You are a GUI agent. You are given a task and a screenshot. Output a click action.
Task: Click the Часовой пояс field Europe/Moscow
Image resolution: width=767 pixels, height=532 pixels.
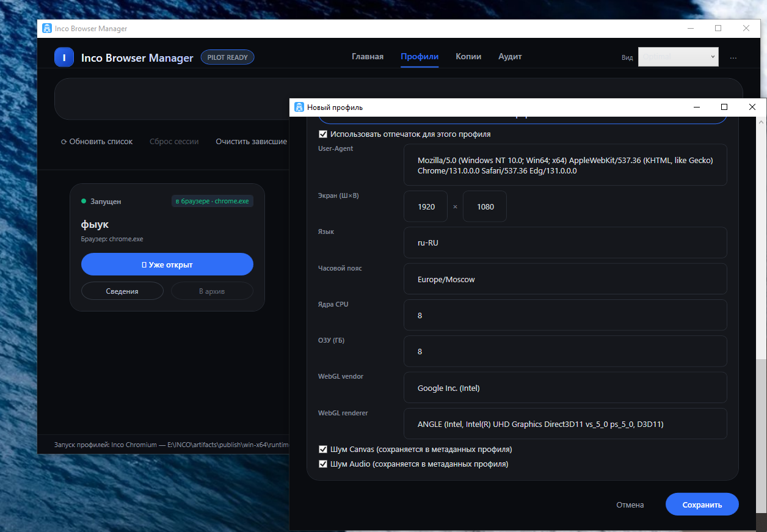(565, 279)
